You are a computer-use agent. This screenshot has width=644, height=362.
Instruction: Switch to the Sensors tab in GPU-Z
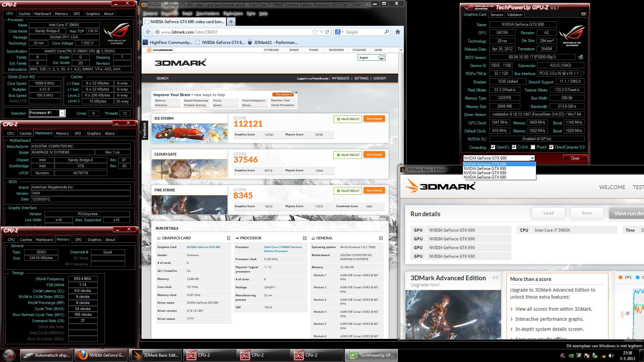point(496,15)
